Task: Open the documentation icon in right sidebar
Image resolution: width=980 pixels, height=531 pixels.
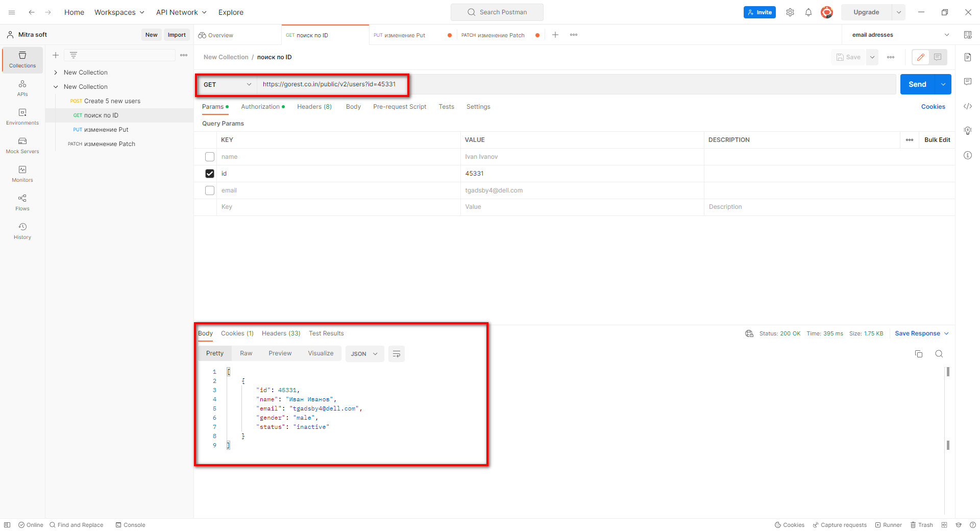Action: pos(968,57)
